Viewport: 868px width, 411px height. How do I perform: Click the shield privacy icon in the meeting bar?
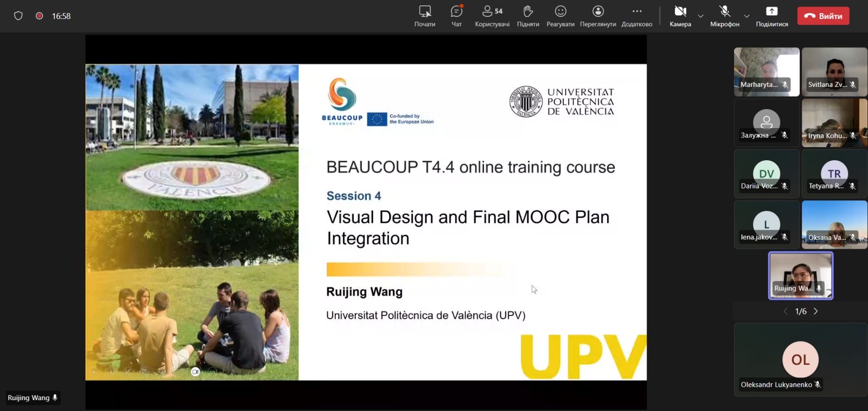point(18,16)
